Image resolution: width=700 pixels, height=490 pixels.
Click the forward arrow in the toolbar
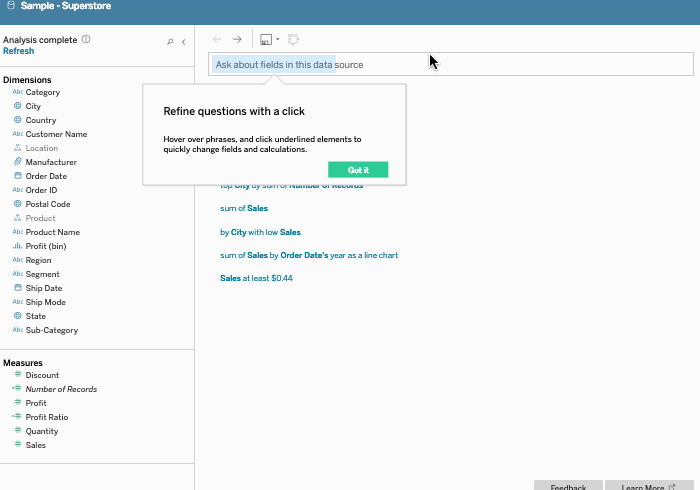(x=237, y=39)
